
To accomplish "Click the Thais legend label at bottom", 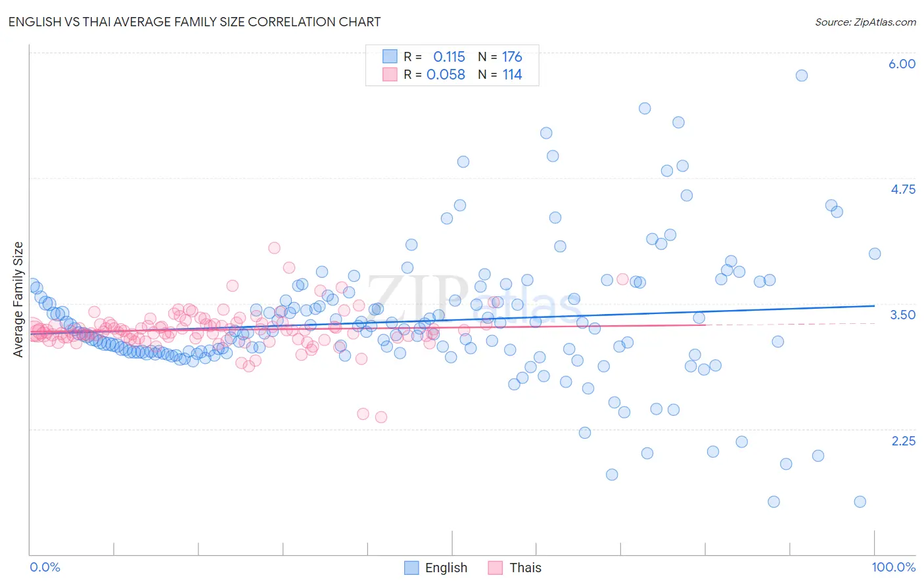I will [x=525, y=568].
